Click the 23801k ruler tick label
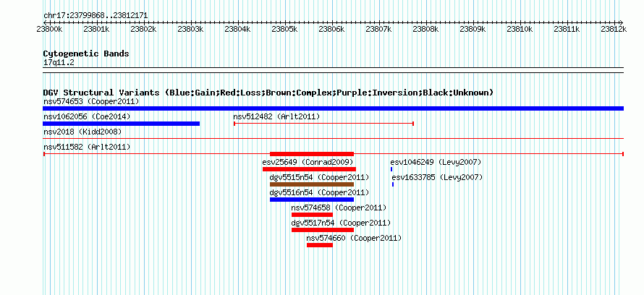Image resolution: width=644 pixels, height=295 pixels. [96, 29]
